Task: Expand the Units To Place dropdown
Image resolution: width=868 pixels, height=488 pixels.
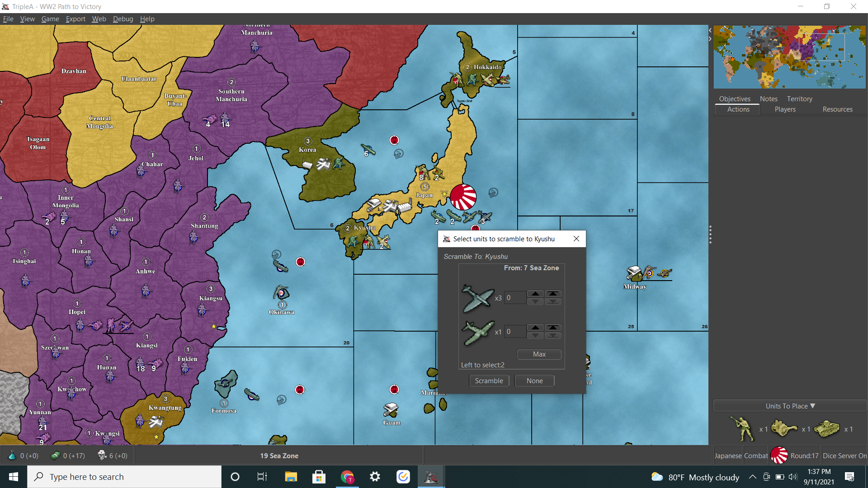Action: click(x=790, y=406)
